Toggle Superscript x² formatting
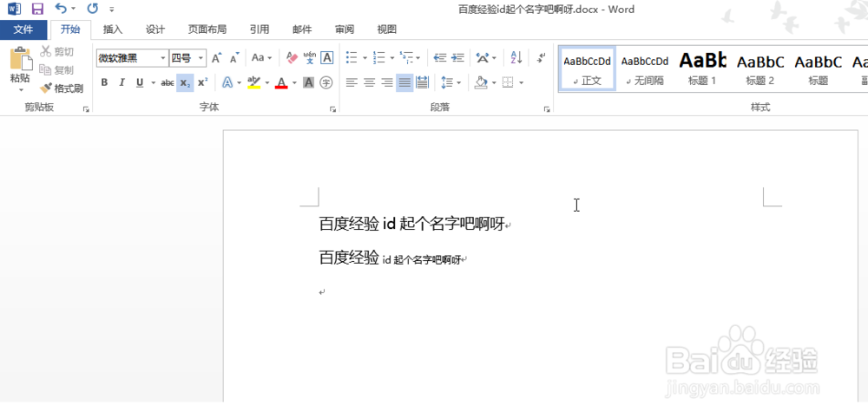 pos(202,83)
